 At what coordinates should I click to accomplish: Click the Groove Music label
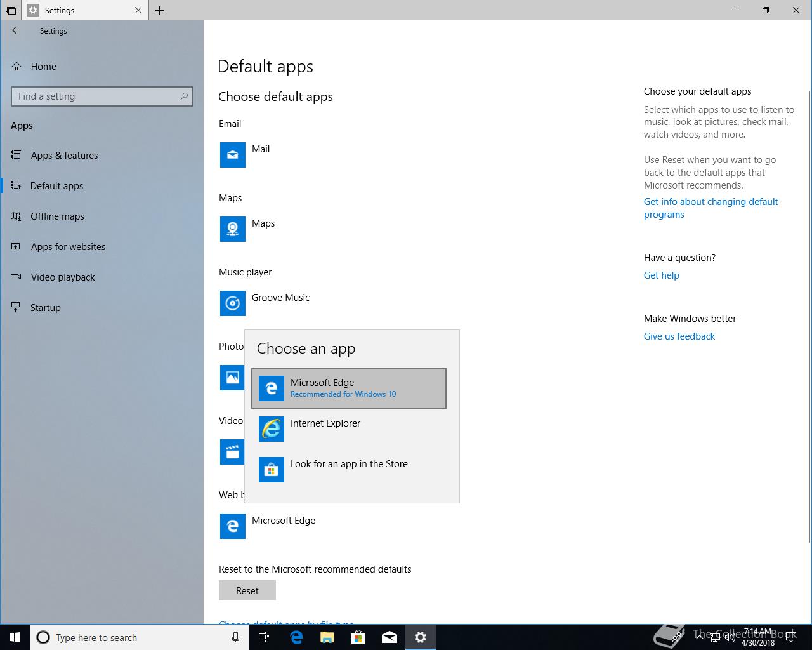tap(280, 298)
